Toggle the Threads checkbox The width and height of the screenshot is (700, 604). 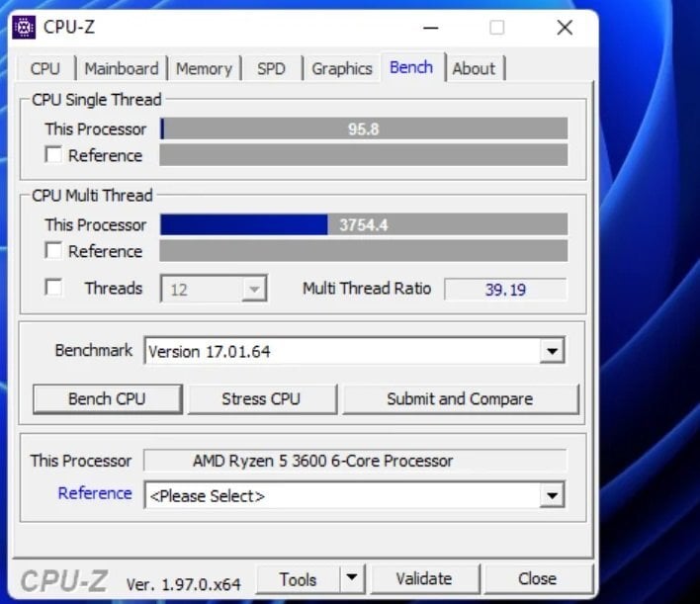click(53, 288)
